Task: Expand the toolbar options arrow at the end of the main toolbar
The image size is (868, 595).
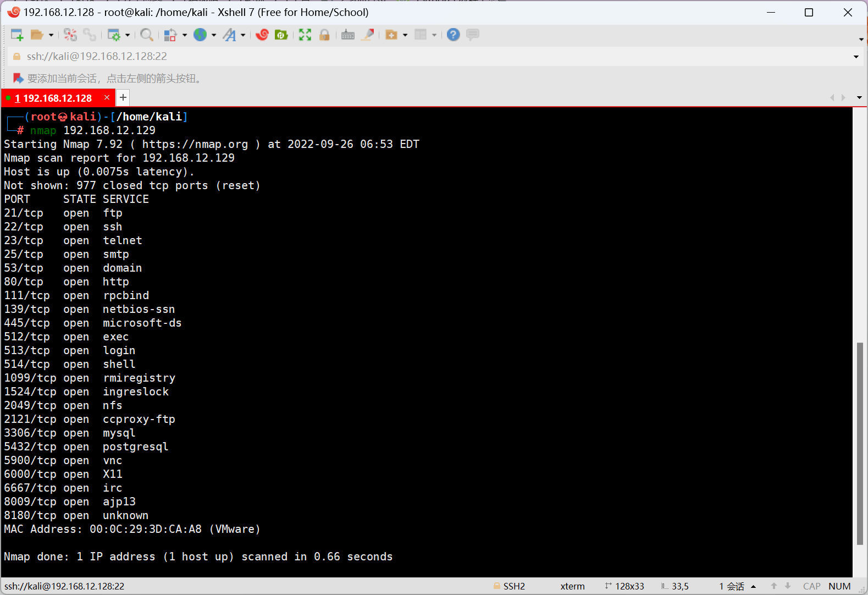Action: coord(861,40)
